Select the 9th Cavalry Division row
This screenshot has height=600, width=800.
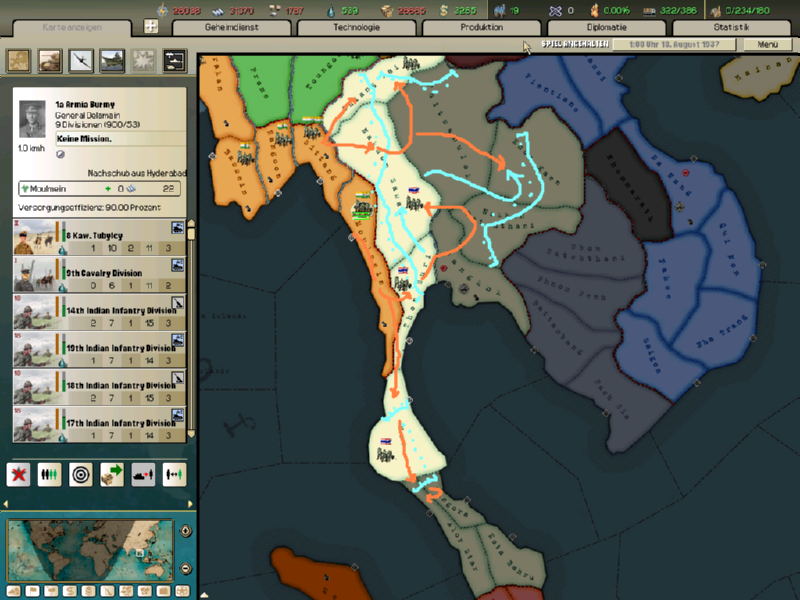pyautogui.click(x=99, y=274)
